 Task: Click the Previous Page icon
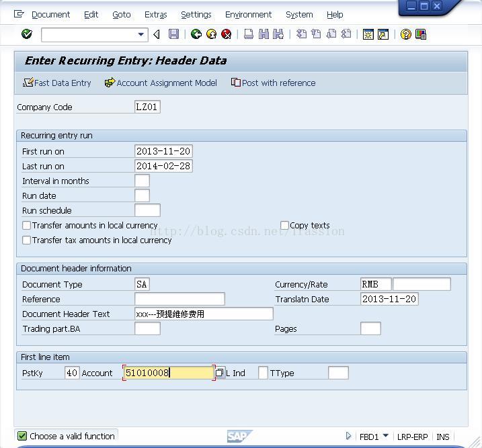pyautogui.click(x=316, y=34)
